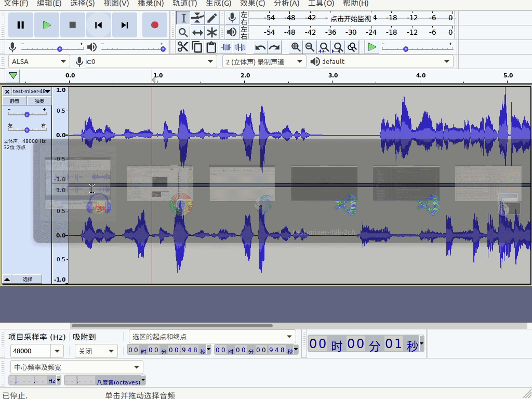The image size is (532, 399).
Task: Adjust the track gain slider
Action: click(x=27, y=114)
